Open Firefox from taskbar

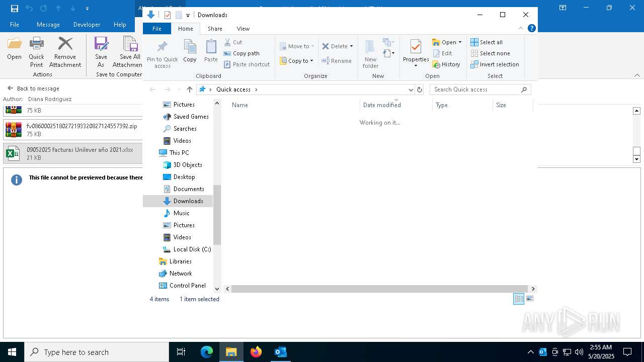[x=256, y=352]
